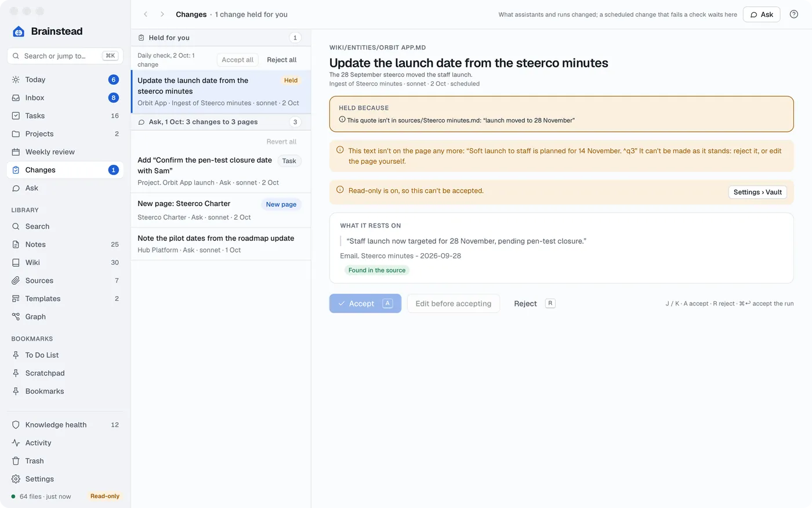Screen dimensions: 812x508
Task: Open Settings in the sidebar
Action: tap(65, 479)
